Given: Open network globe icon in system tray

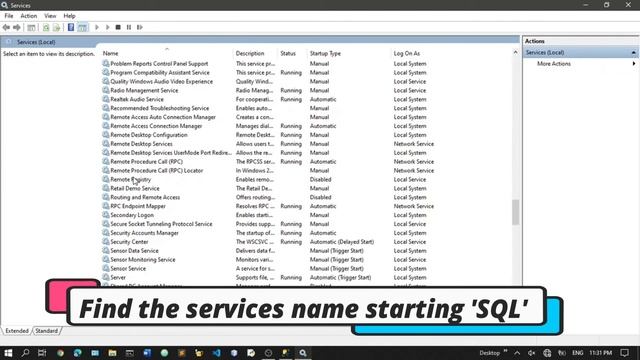Looking at the screenshot, I should [547, 353].
